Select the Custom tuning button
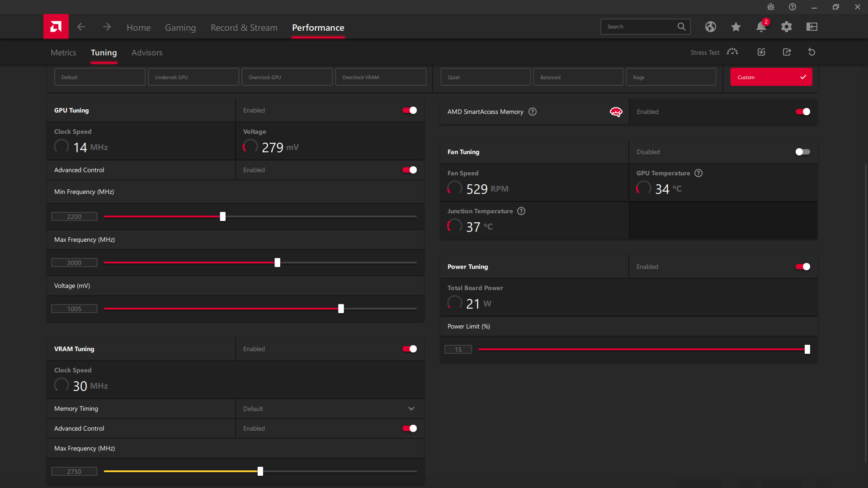The image size is (868, 488). point(771,77)
